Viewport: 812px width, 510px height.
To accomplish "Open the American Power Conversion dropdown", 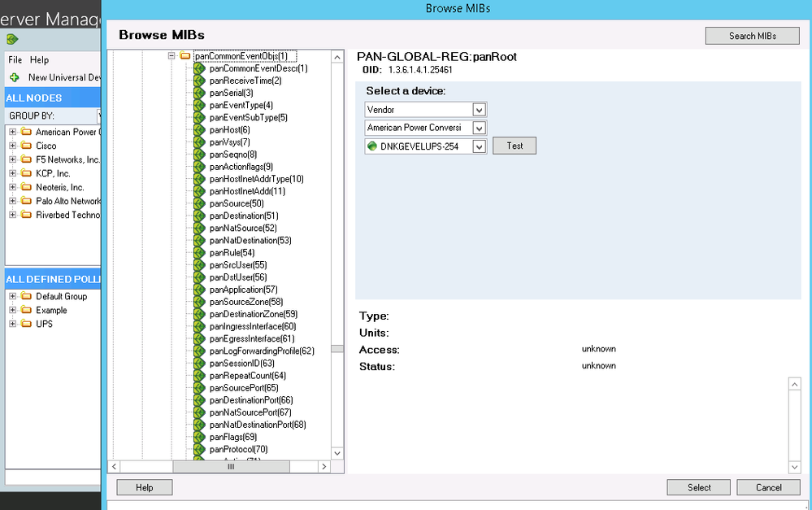I will tap(479, 129).
